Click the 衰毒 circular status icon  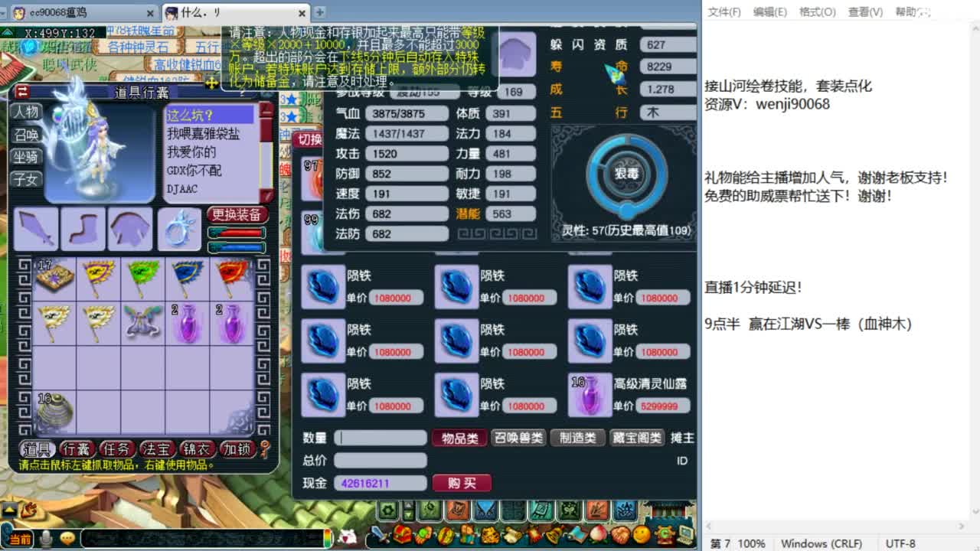click(626, 174)
